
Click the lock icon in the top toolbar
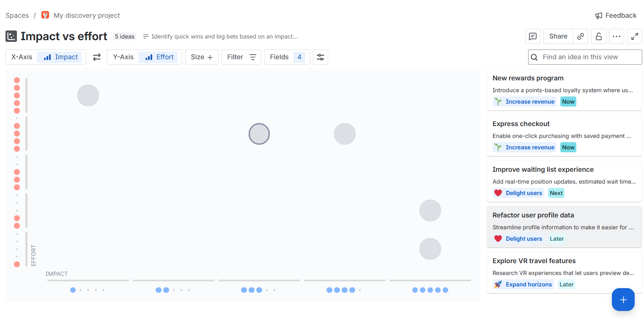(598, 36)
